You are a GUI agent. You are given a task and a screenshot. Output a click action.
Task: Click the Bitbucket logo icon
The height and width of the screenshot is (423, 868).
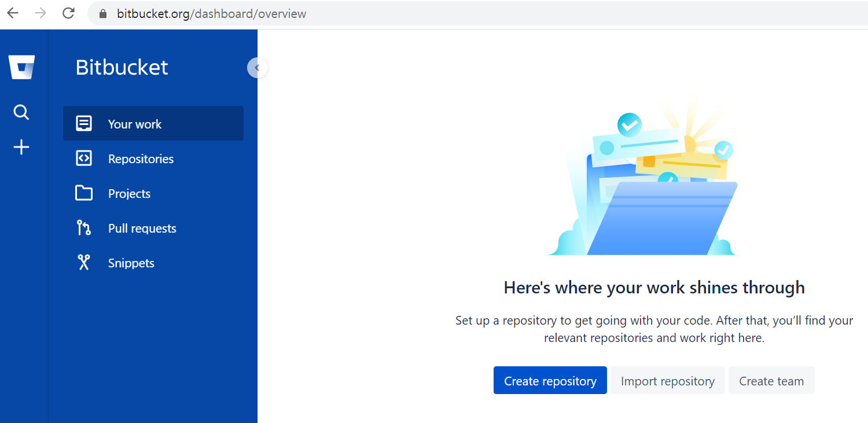coord(21,67)
